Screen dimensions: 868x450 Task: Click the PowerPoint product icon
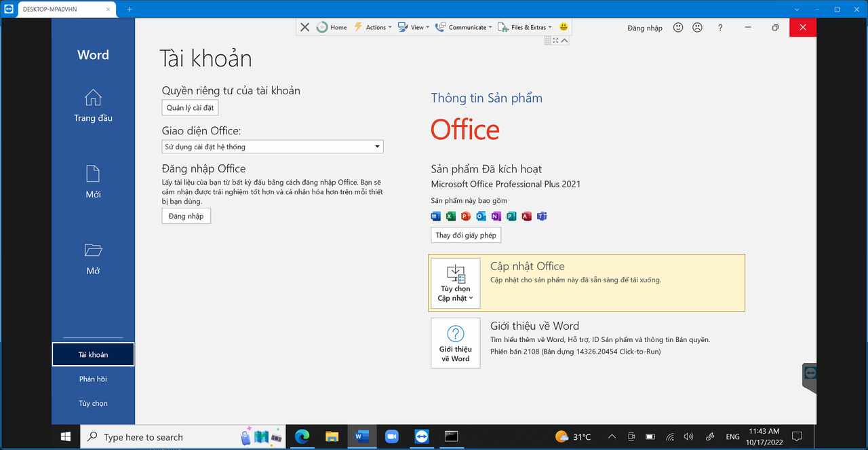[466, 217]
